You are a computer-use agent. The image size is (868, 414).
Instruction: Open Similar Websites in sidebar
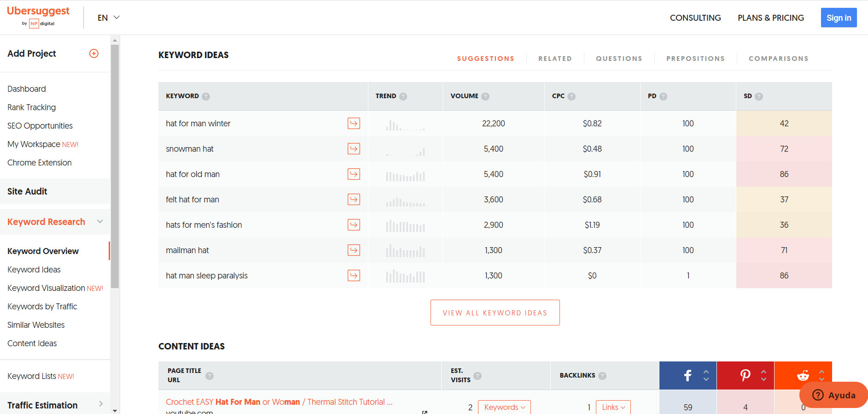(36, 325)
